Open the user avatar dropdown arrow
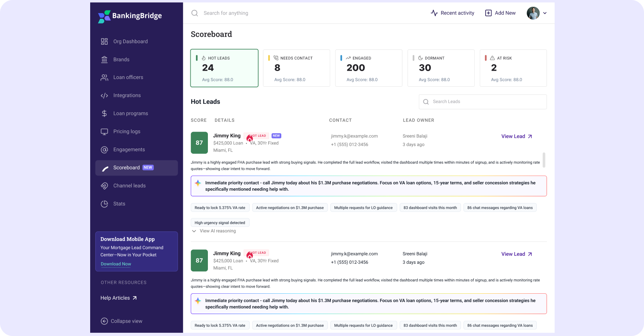Screen dimensions: 644x336 (545, 13)
